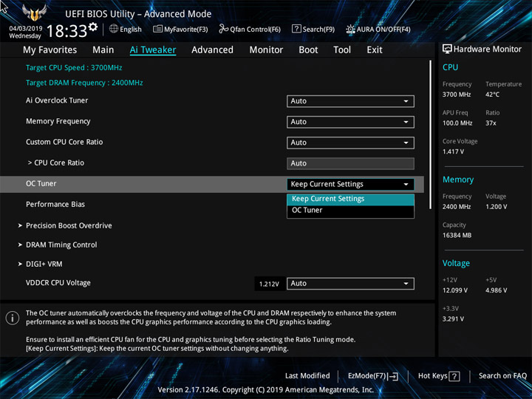Open the VDDCR CPU Voltage dropdown

(350, 283)
